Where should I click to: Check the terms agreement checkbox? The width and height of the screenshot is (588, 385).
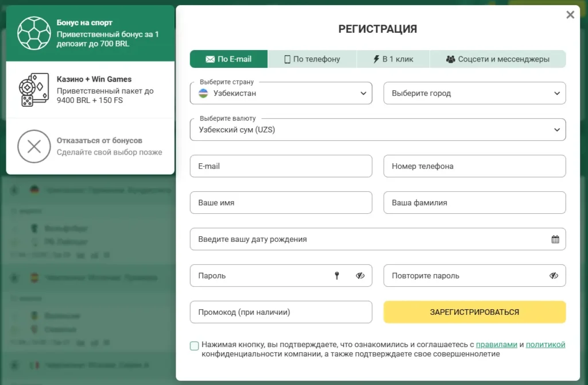[195, 346]
